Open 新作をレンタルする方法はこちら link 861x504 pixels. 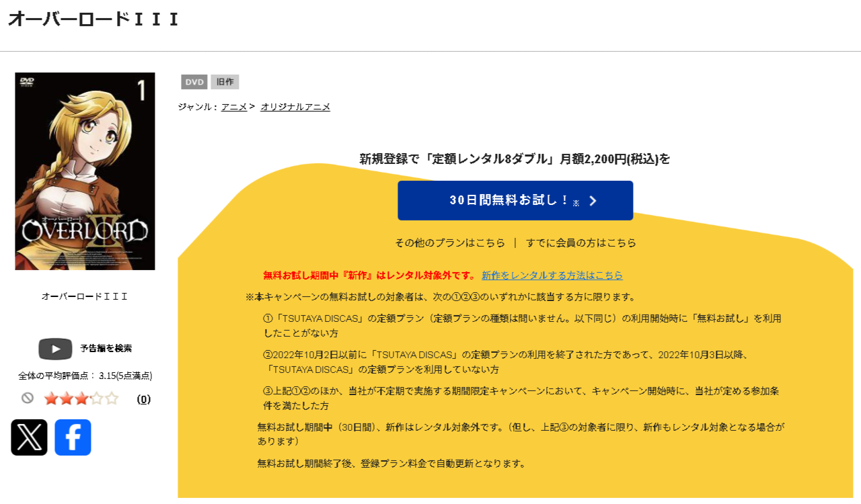[x=552, y=276]
